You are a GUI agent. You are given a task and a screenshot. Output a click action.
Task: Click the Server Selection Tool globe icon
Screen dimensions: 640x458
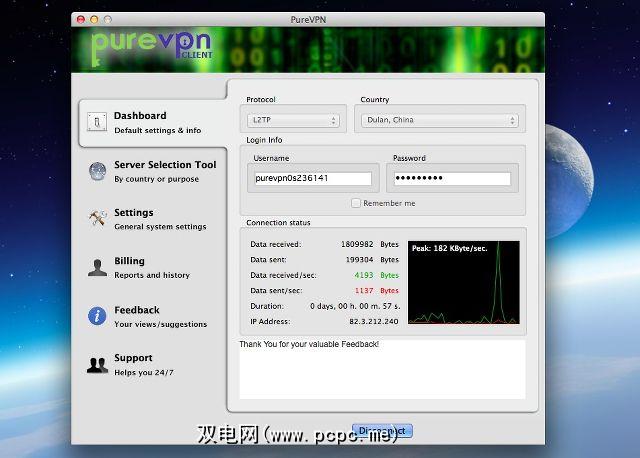coord(98,171)
